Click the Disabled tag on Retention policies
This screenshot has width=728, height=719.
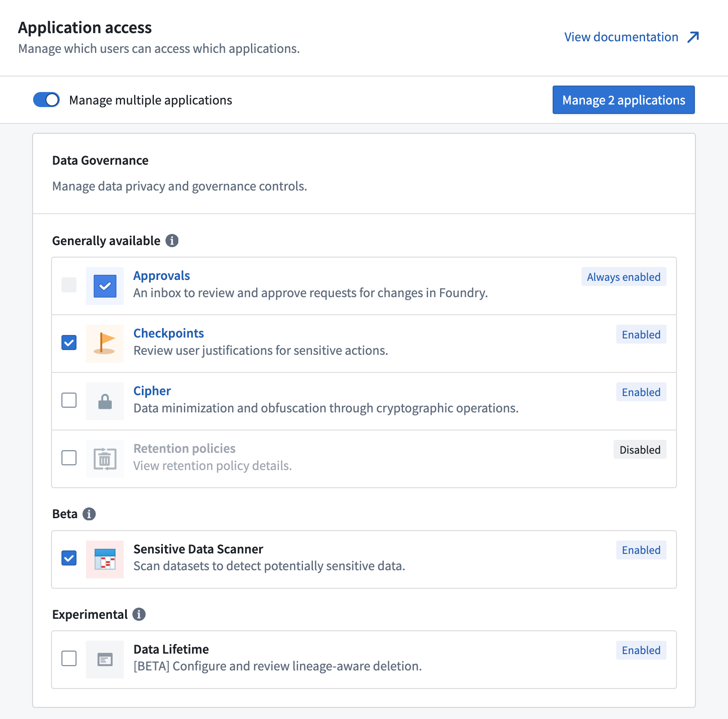pyautogui.click(x=640, y=450)
